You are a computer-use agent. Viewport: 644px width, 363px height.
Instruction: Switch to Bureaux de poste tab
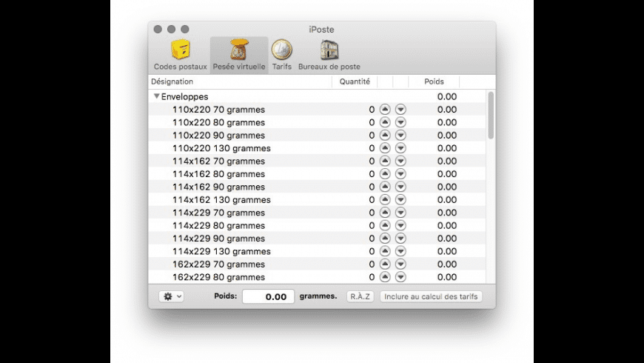(329, 55)
